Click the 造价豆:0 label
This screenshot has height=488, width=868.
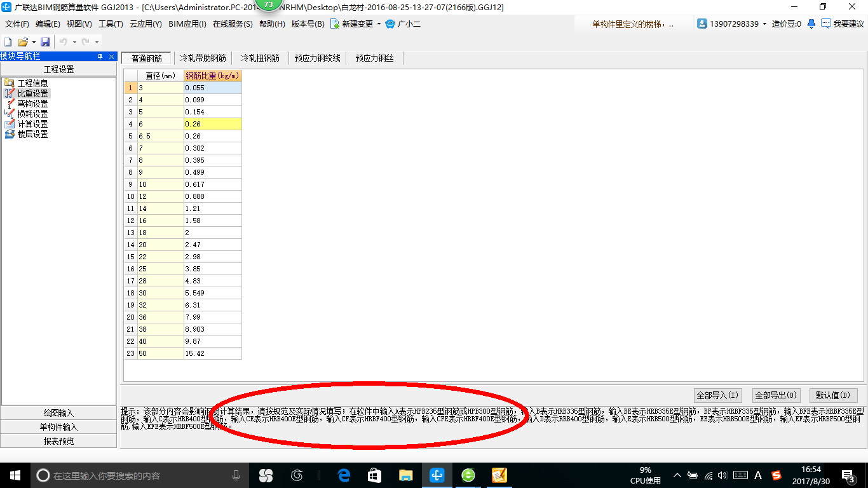point(787,24)
